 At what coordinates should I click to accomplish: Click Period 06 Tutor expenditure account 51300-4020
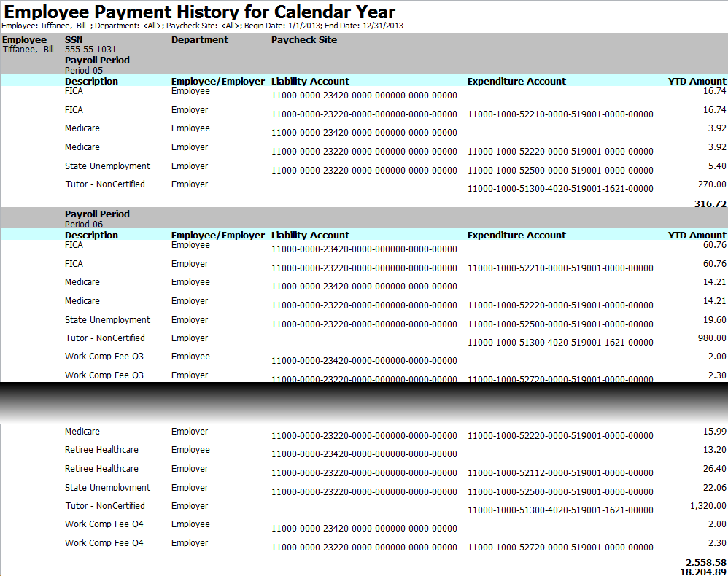(560, 343)
